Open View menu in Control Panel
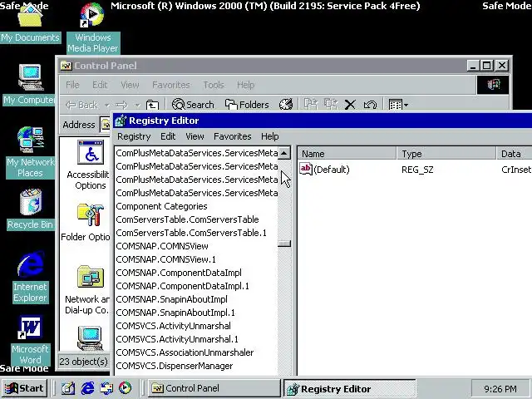Image resolution: width=532 pixels, height=399 pixels. click(x=130, y=85)
